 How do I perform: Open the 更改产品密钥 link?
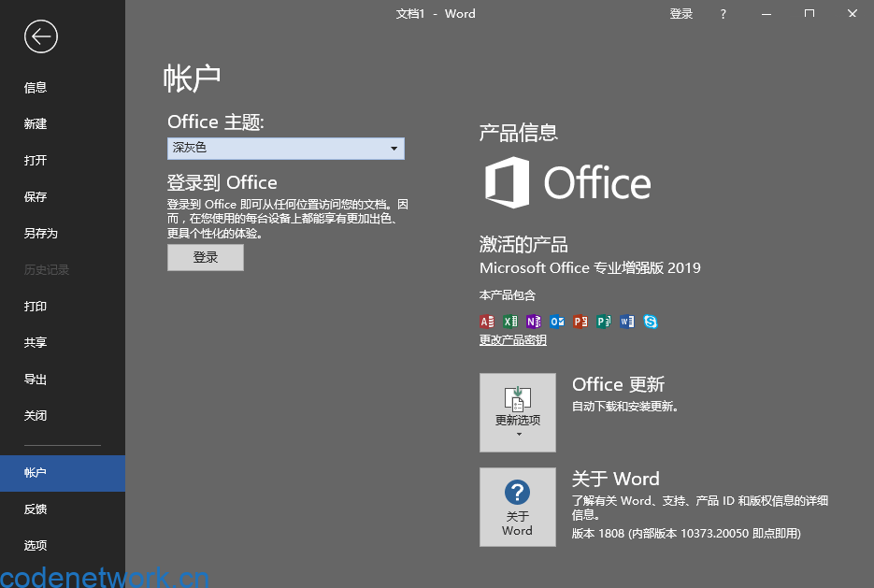(511, 339)
